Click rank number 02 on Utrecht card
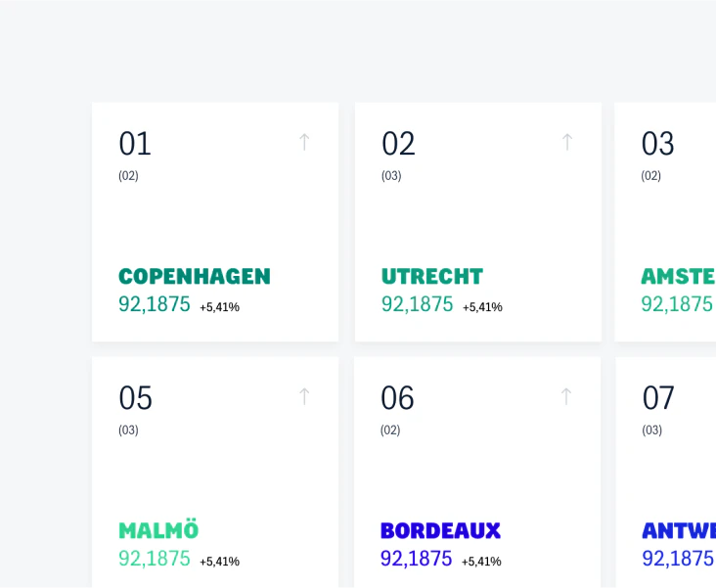The width and height of the screenshot is (716, 588). click(x=398, y=144)
